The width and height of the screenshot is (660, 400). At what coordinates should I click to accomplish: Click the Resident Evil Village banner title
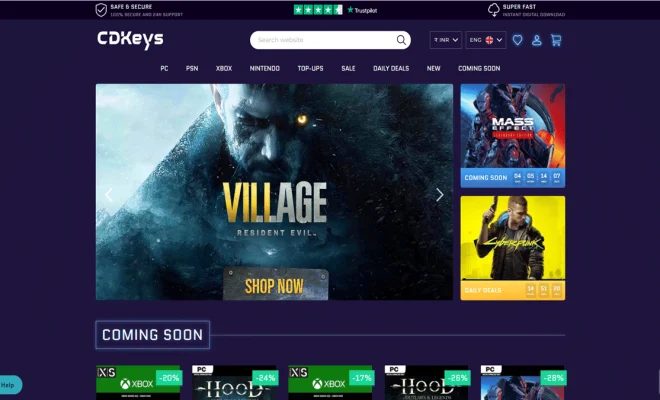[275, 209]
